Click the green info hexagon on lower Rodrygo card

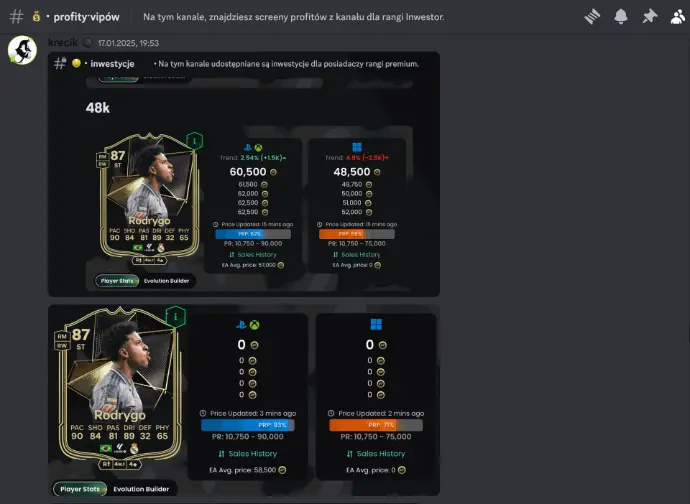coord(176,316)
